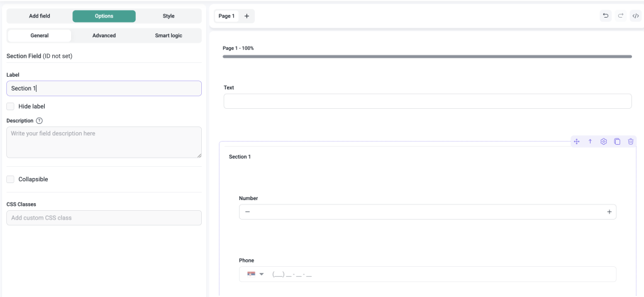Viewport: 644px width, 297px height.
Task: Click the Phone number input in preview
Action: click(x=428, y=274)
